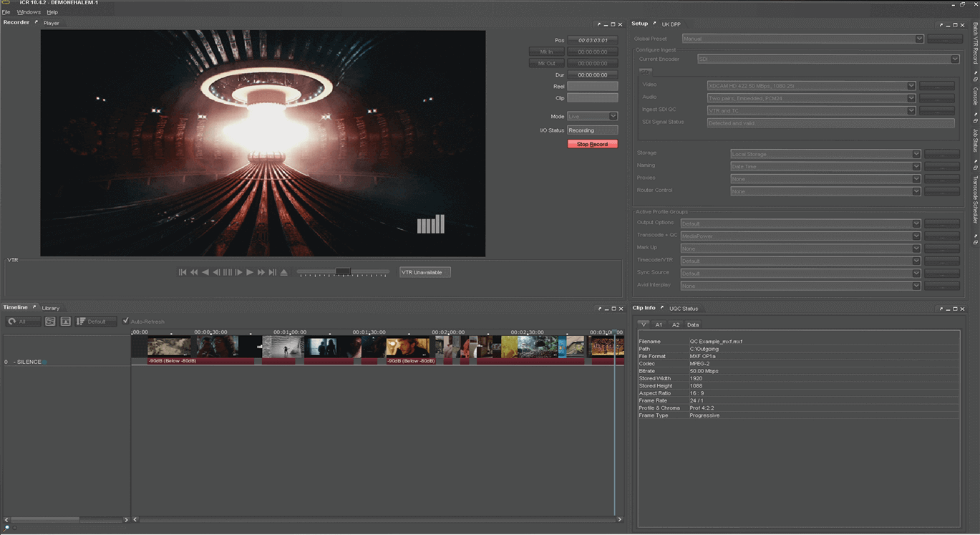The height and width of the screenshot is (535, 980).
Task: Undock the Recorder panel via pin icon
Action: tap(37, 22)
